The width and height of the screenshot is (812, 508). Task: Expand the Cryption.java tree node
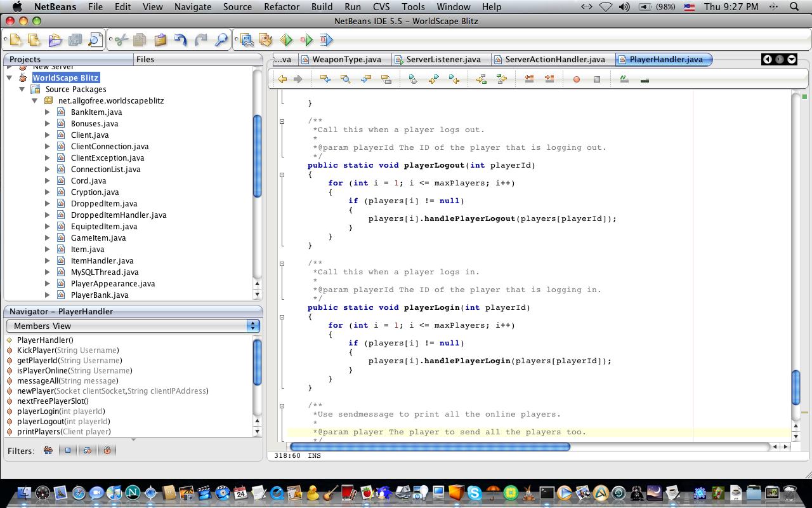coord(48,192)
